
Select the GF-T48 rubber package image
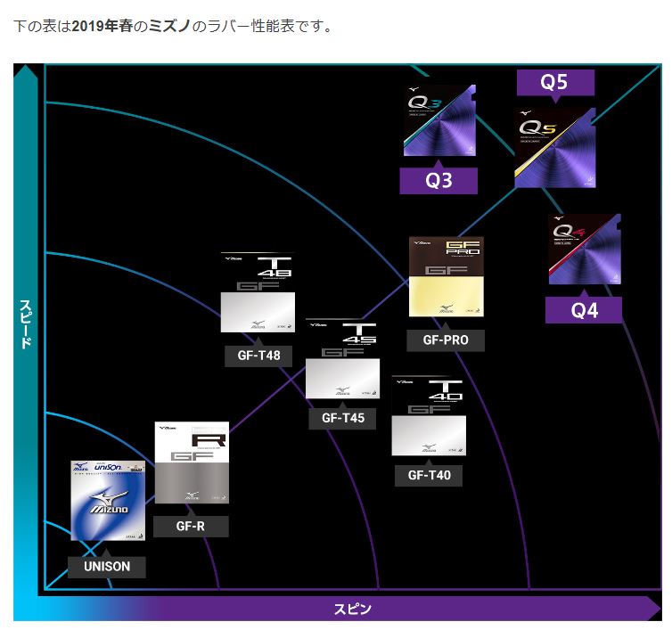[x=258, y=292]
